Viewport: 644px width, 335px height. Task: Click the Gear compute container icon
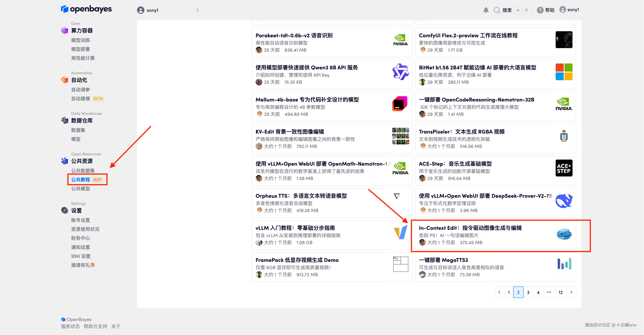[x=65, y=30]
